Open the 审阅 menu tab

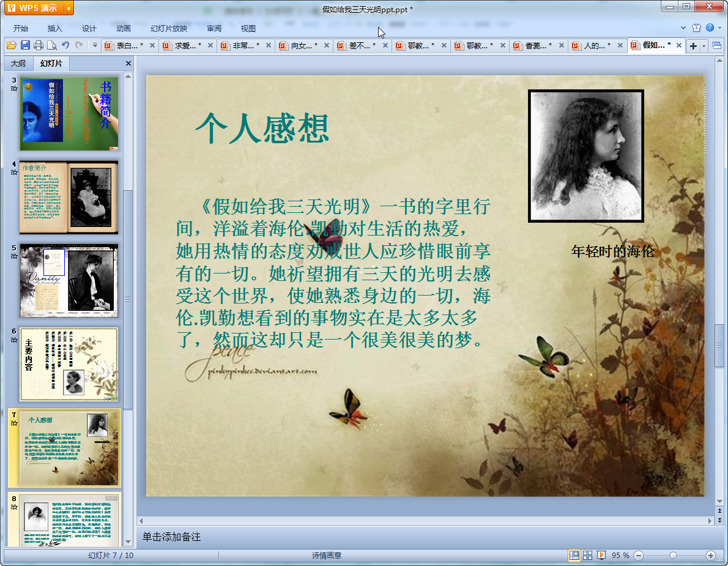[x=214, y=28]
